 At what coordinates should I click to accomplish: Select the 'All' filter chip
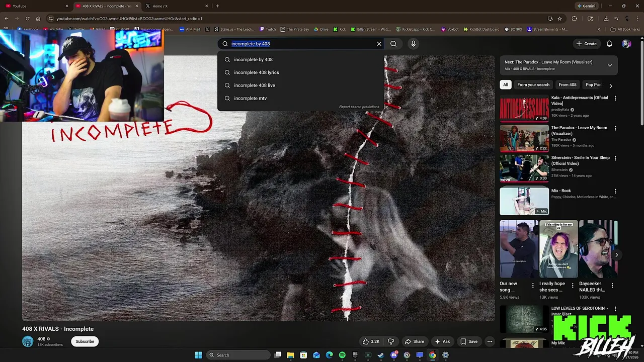point(506,85)
